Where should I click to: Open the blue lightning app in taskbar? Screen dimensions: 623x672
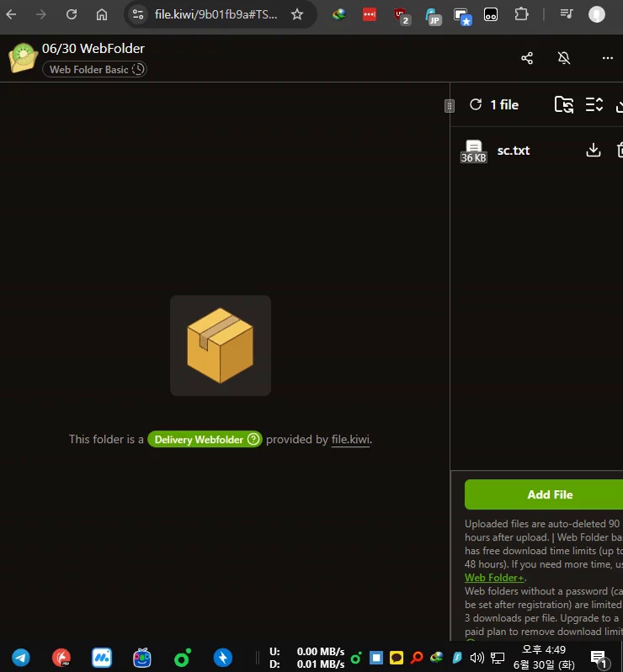223,658
